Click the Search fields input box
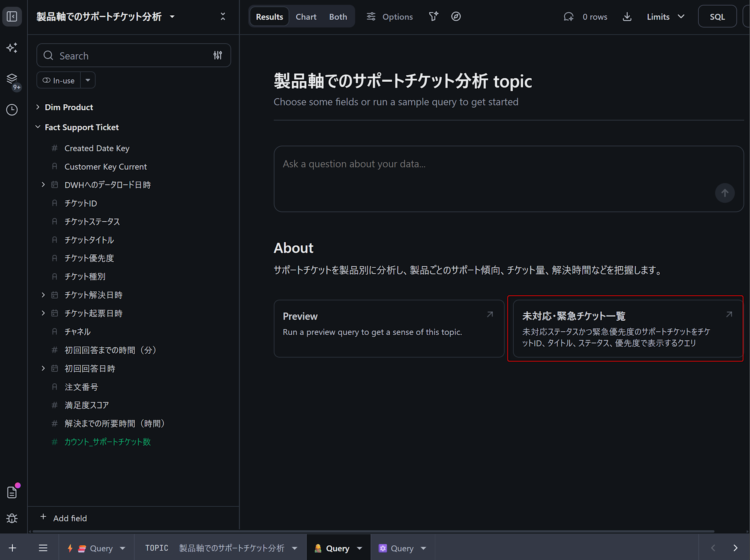 point(127,56)
